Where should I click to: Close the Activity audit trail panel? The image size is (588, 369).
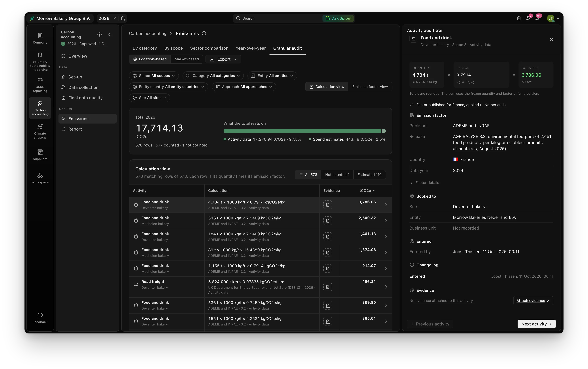[x=551, y=40]
